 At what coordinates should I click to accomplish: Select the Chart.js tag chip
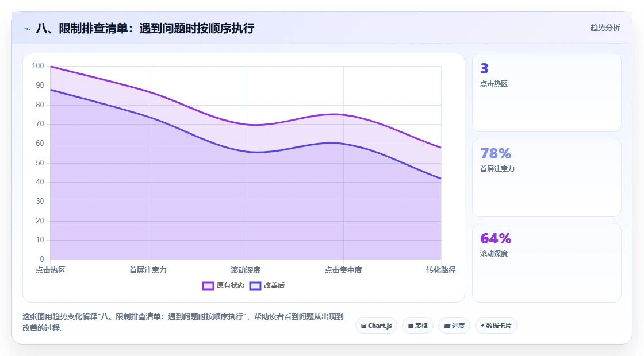pyautogui.click(x=376, y=326)
